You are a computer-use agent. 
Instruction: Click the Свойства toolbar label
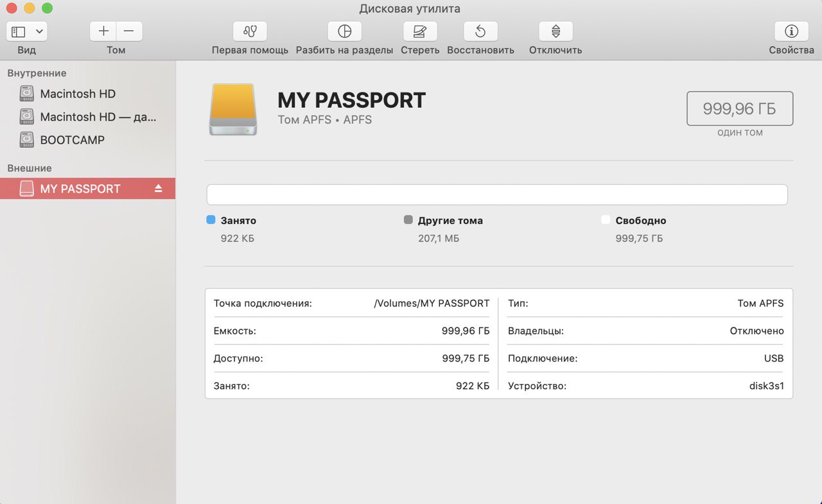tap(791, 50)
